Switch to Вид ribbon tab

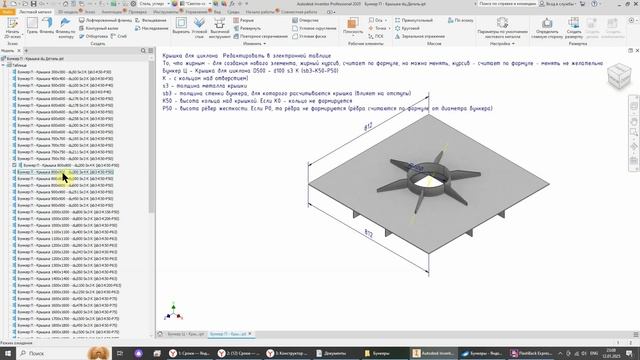[217, 12]
